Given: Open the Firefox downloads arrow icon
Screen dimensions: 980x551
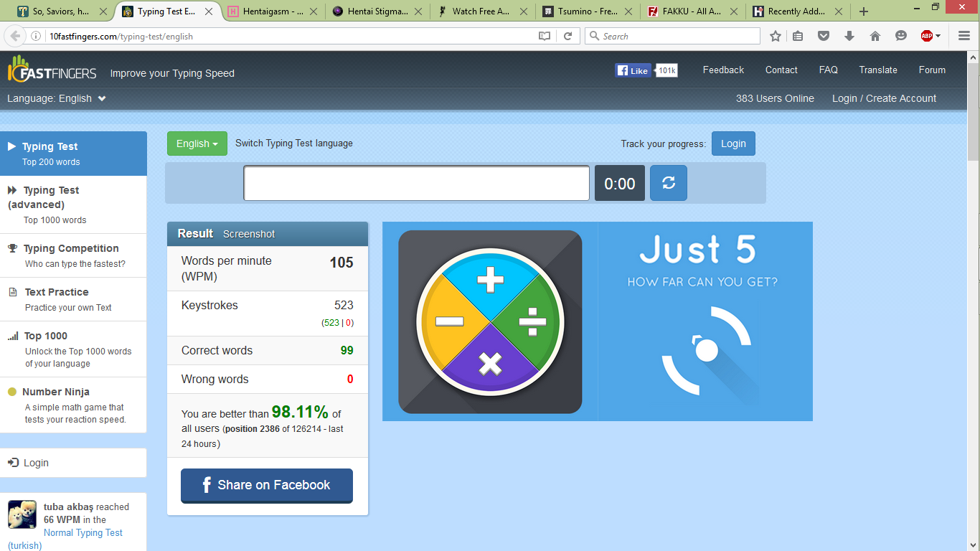Looking at the screenshot, I should click(849, 36).
